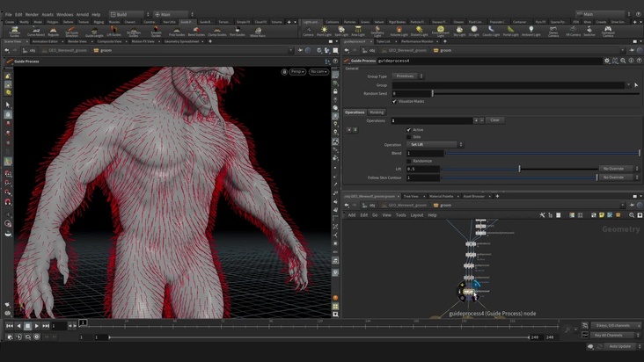
Task: Switch to the Masking tab
Action: 377,112
